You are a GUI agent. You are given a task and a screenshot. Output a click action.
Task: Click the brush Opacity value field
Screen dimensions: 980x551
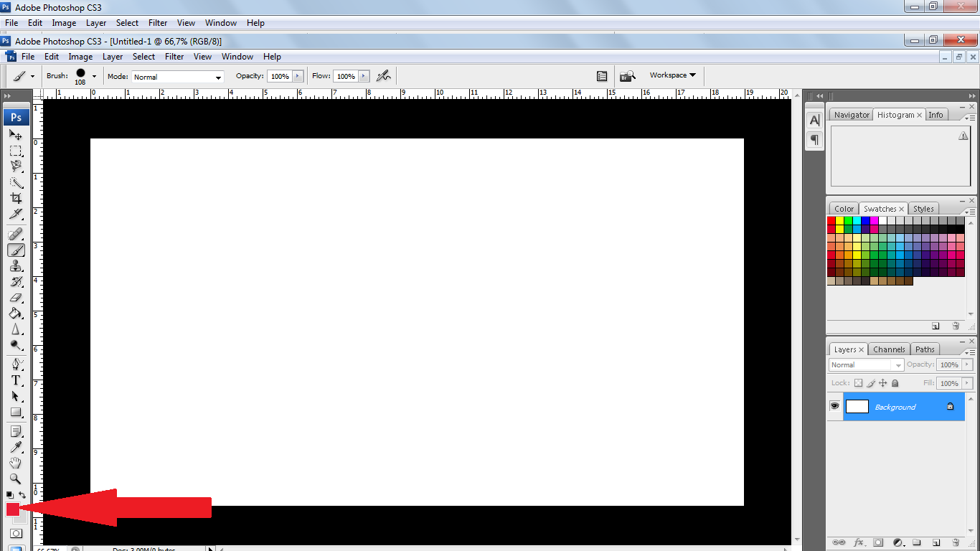[x=279, y=76]
